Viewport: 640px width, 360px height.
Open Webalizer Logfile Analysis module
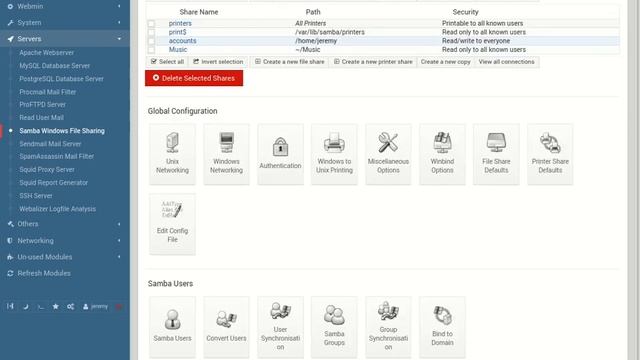click(x=58, y=209)
